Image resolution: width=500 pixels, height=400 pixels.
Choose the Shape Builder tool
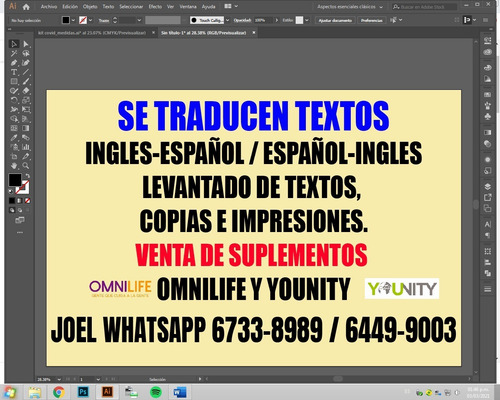pos(14,119)
